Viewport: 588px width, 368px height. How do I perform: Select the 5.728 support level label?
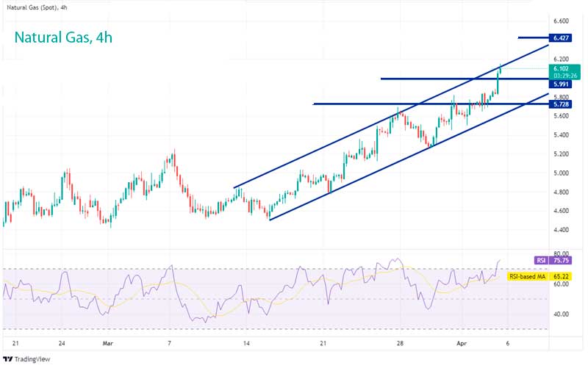point(562,104)
